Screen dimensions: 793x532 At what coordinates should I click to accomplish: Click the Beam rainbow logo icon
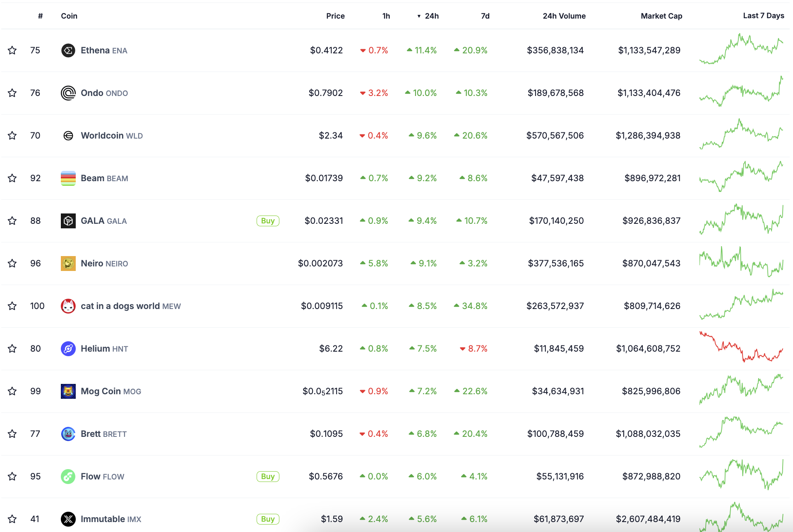(x=68, y=178)
